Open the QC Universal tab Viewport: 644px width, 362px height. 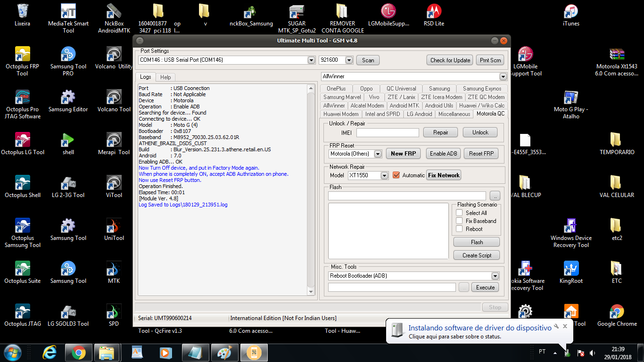[401, 89]
